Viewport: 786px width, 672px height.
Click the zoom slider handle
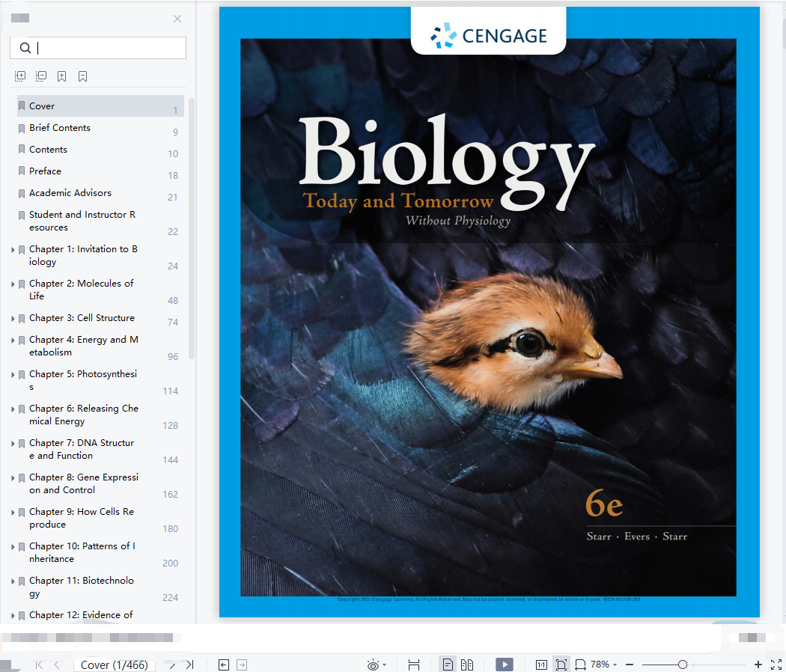(682, 665)
